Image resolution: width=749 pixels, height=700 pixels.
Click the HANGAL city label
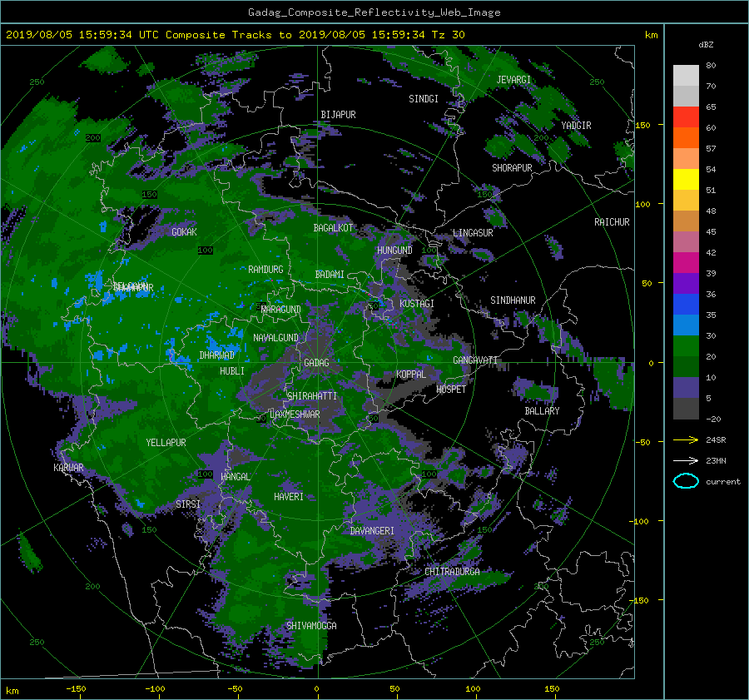(235, 477)
